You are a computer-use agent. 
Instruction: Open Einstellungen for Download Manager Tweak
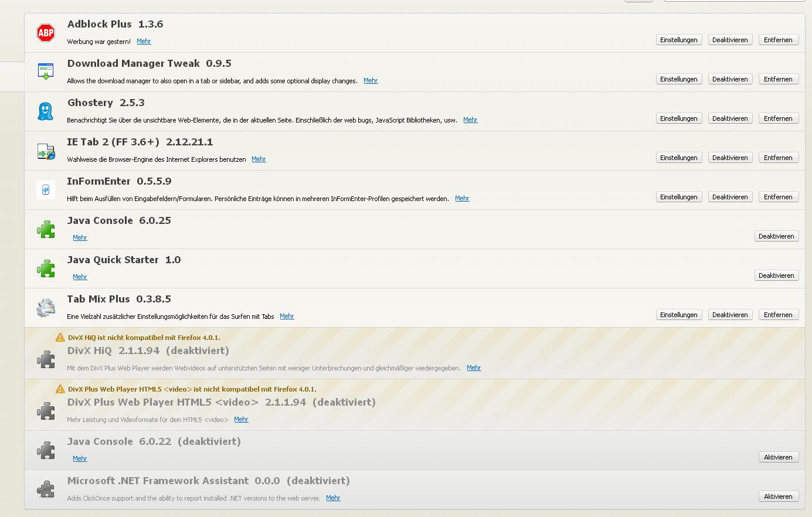coord(679,79)
